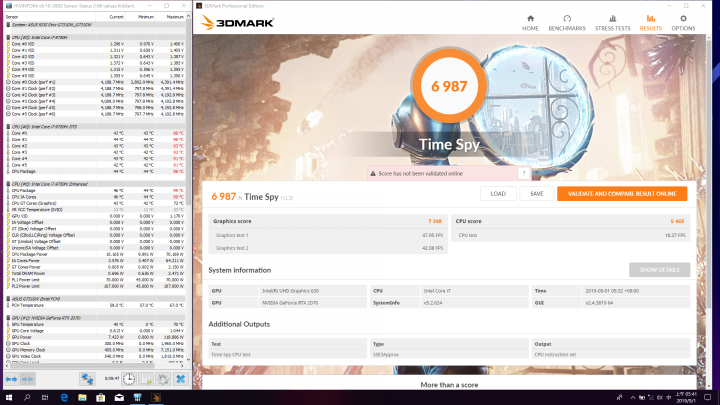Screen dimensions: 720x405
Task: Click the SHOW DETAILS button
Action: 659,270
